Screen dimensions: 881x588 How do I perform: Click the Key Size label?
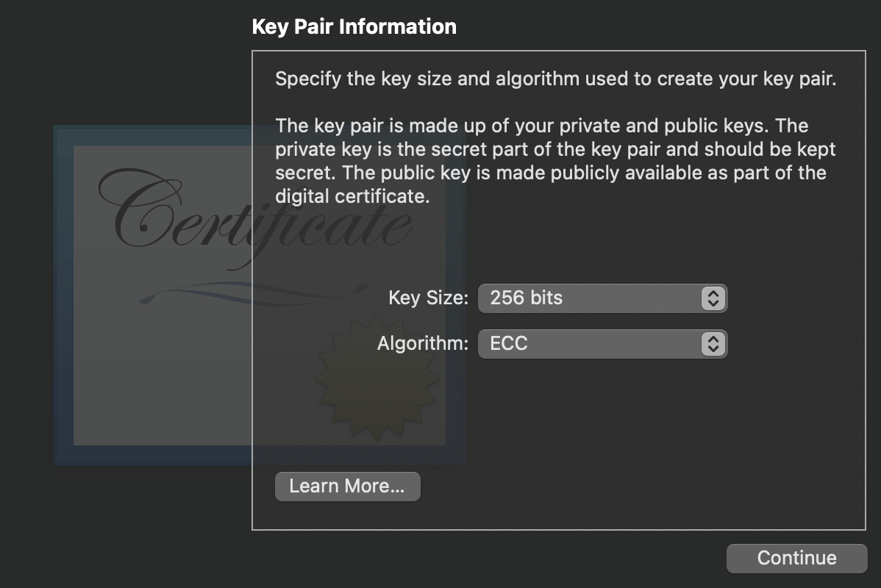429,298
